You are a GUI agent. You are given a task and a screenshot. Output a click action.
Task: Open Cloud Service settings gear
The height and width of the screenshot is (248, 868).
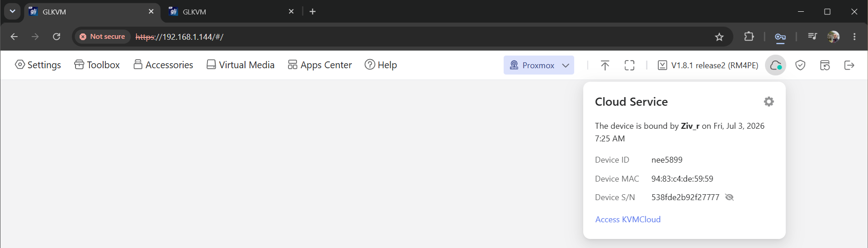[x=769, y=102]
